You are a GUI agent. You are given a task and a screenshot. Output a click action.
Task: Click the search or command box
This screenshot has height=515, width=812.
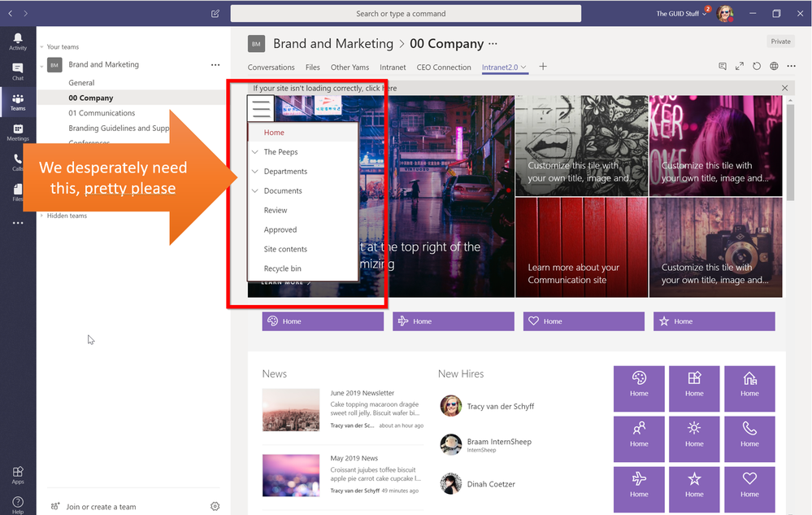click(x=406, y=14)
